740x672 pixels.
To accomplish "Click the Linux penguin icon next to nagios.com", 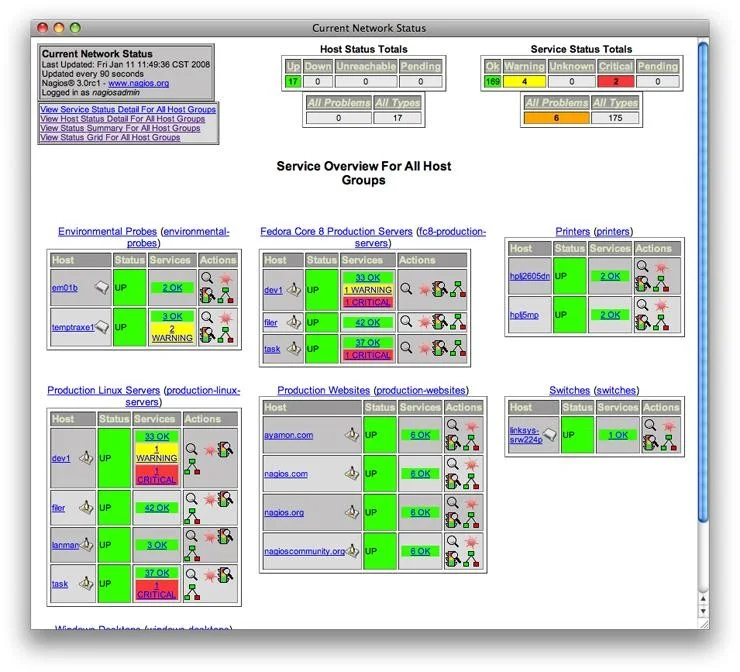I will pyautogui.click(x=352, y=472).
